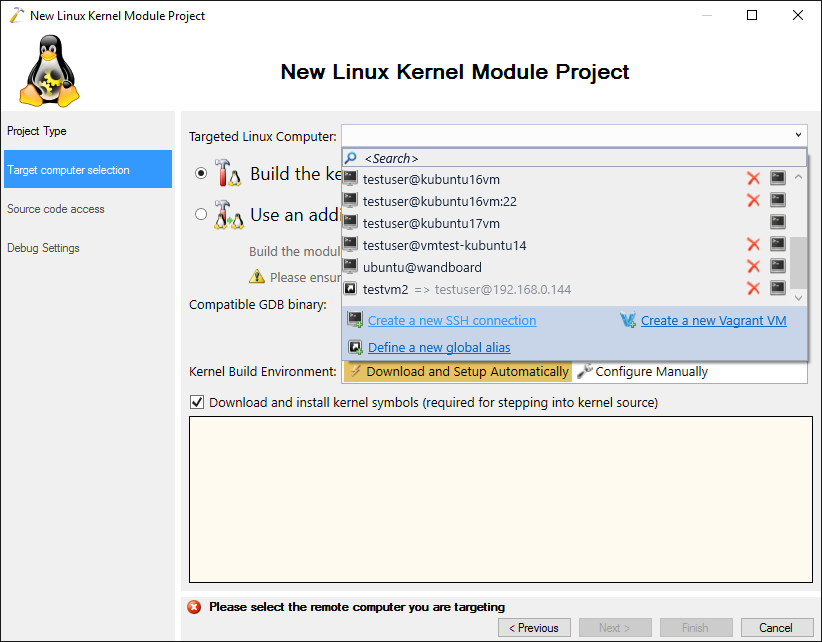
Task: Delete the testuser@kubuntu16vm connection
Action: (x=753, y=179)
